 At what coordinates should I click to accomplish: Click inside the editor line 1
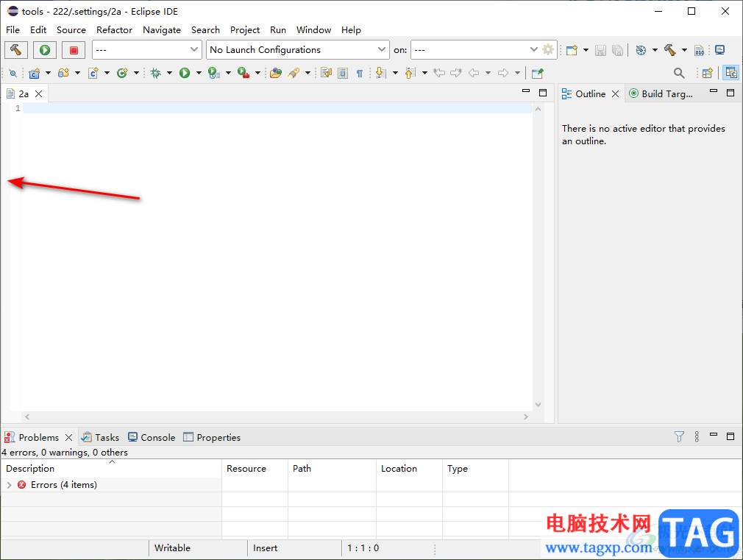pos(277,108)
